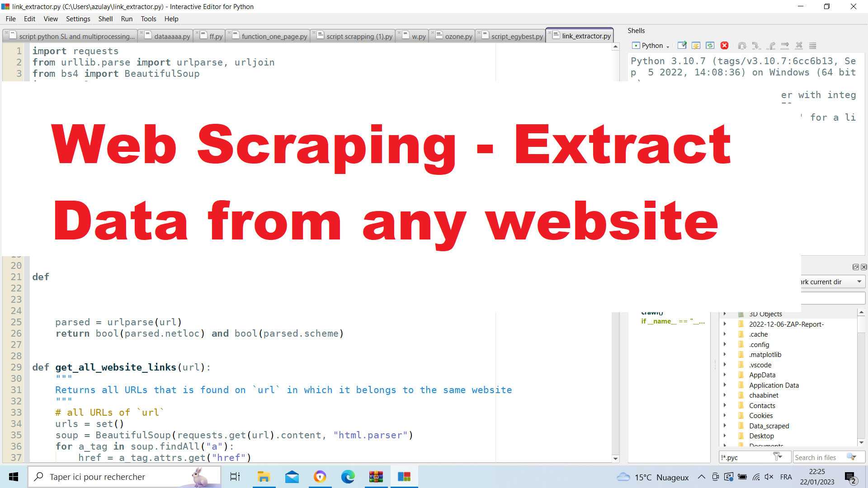Viewport: 868px width, 488px height.
Task: Open the Tools menu
Action: pos(148,19)
